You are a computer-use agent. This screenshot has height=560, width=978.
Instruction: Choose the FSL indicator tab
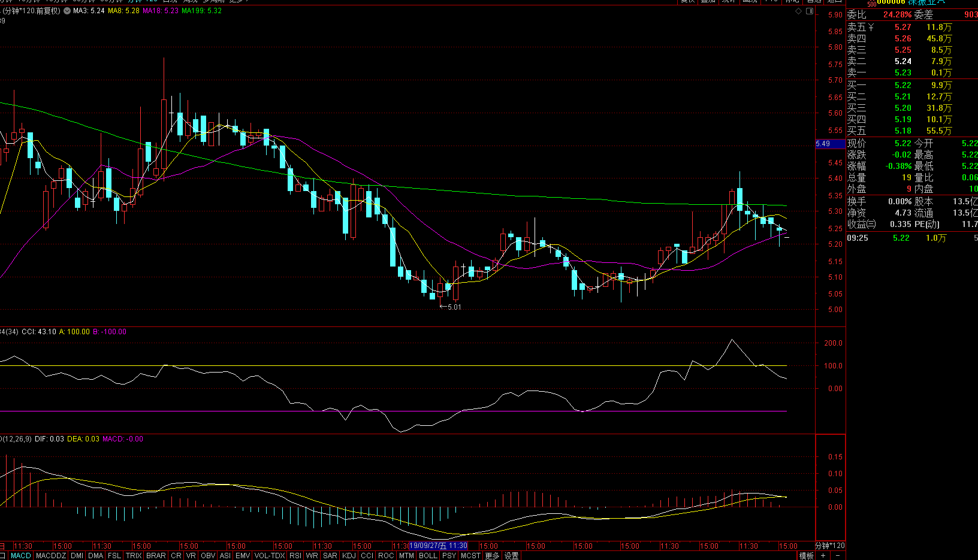pyautogui.click(x=114, y=556)
